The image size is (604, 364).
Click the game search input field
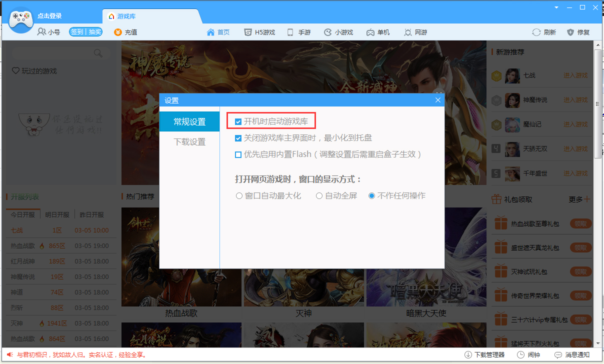pyautogui.click(x=57, y=52)
